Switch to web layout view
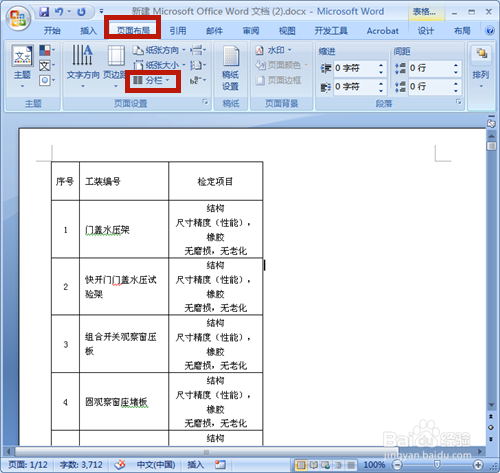Viewport: 500px width, 473px height. 325,465
